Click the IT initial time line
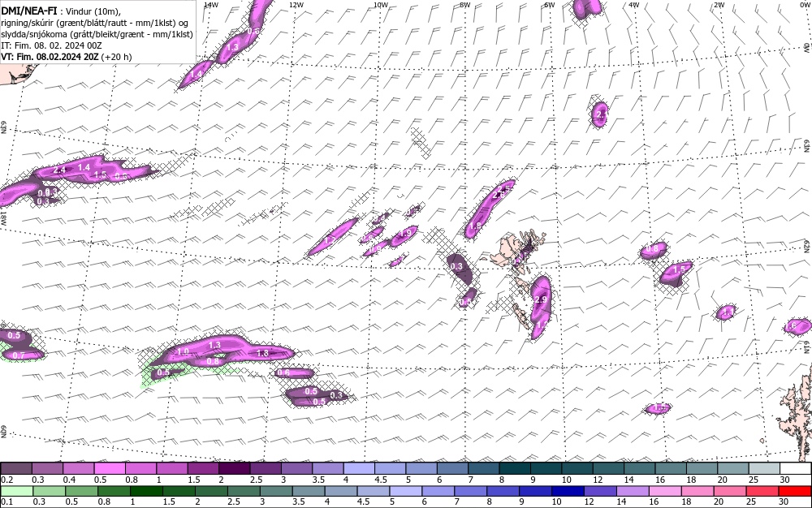 coord(52,45)
